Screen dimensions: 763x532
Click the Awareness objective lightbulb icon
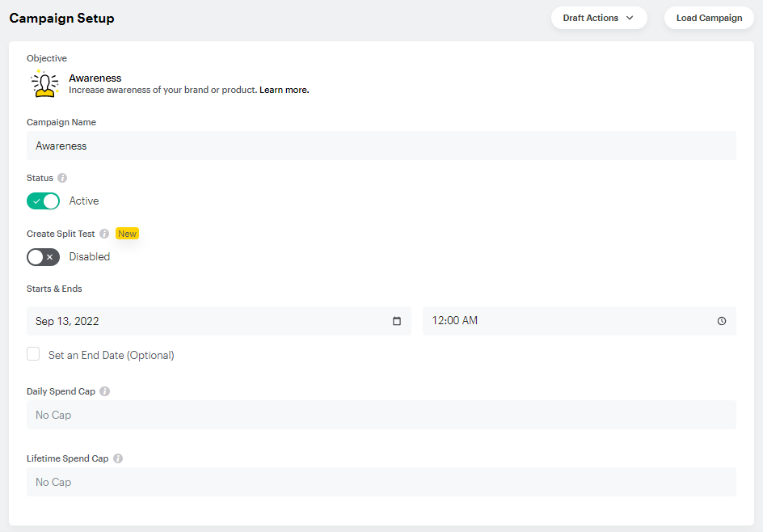tap(44, 84)
